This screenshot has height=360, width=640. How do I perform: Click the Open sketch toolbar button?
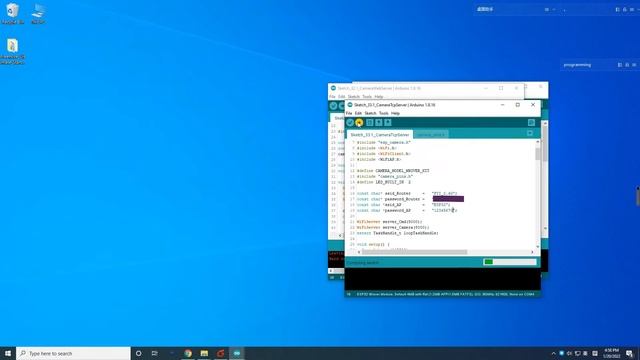379,122
